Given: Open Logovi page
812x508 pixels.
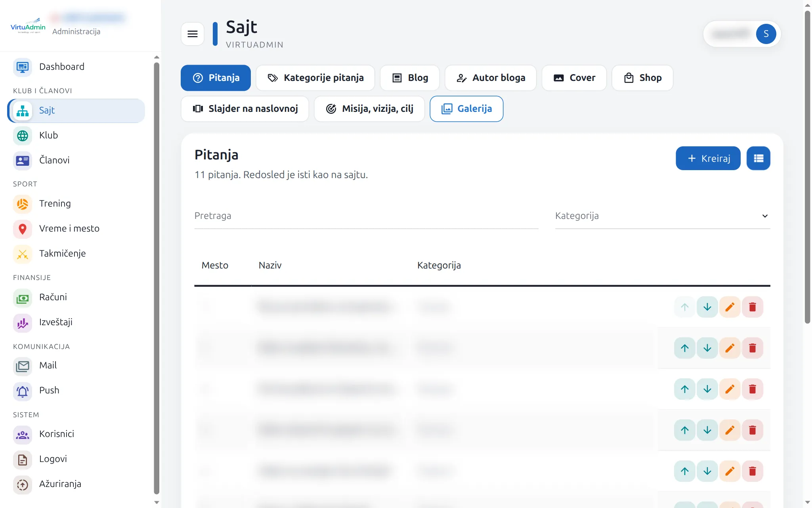Looking at the screenshot, I should 76,459.
